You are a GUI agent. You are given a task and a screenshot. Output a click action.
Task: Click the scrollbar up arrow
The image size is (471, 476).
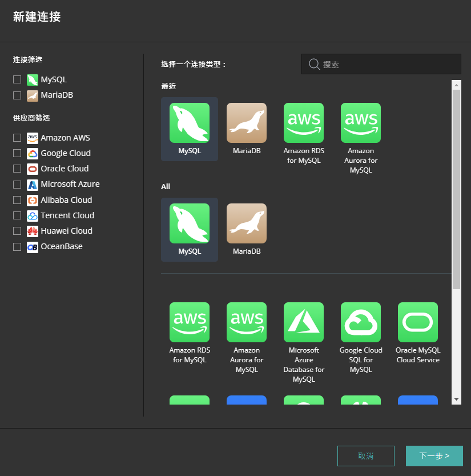pyautogui.click(x=456, y=85)
